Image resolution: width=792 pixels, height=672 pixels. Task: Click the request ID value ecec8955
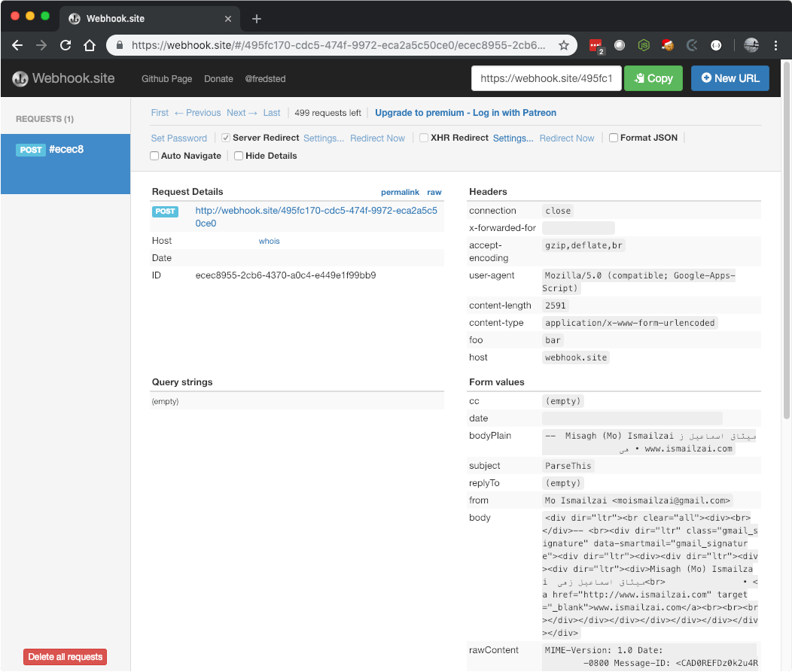click(285, 275)
